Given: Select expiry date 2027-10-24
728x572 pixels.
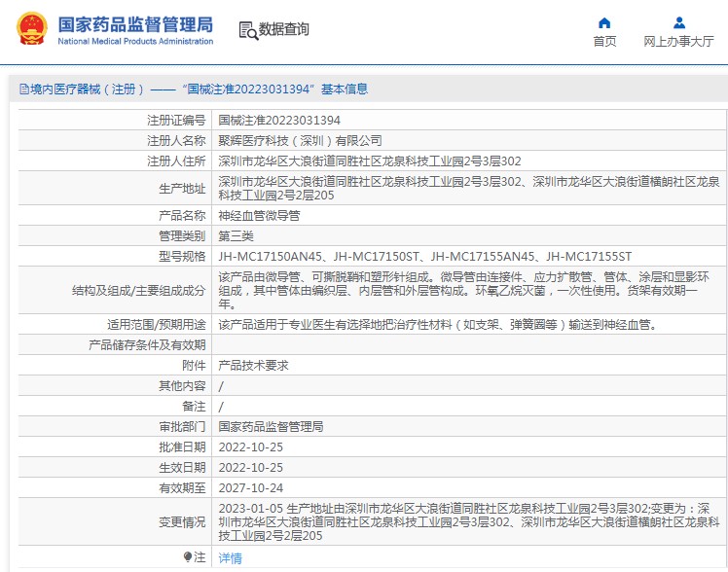Looking at the screenshot, I should [x=251, y=488].
